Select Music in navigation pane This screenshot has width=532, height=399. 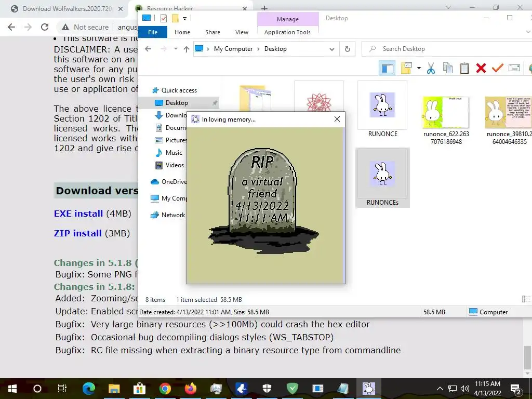(174, 153)
